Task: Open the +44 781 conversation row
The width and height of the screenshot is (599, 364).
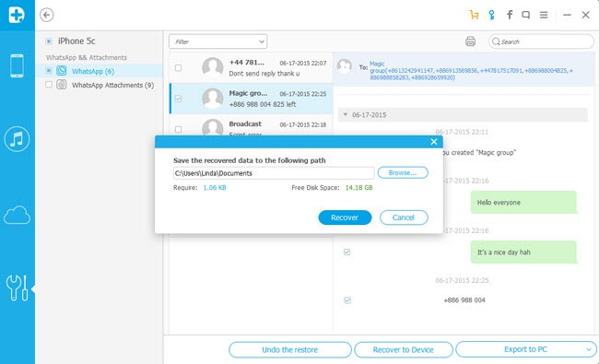Action: [251, 67]
